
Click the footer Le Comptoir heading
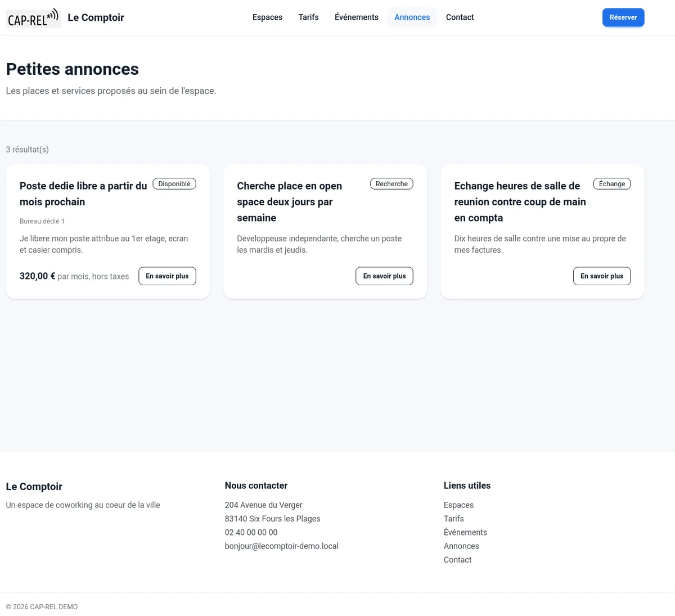tap(34, 487)
